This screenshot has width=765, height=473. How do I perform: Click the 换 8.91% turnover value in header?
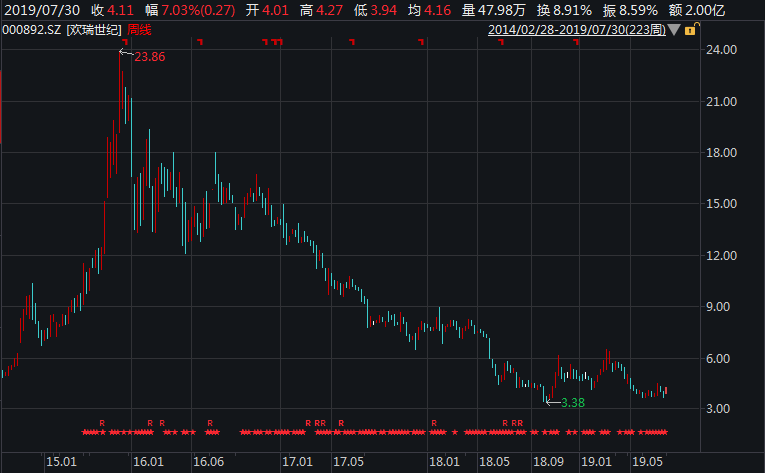tap(564, 10)
